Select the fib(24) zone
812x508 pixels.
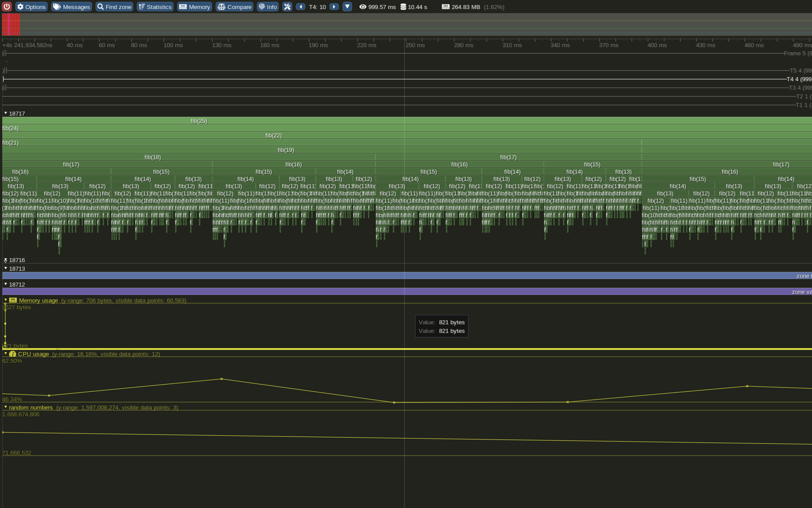click(407, 128)
